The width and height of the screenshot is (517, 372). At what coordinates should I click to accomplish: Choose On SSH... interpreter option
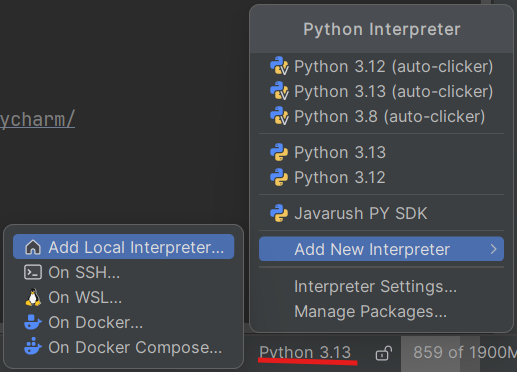point(124,272)
